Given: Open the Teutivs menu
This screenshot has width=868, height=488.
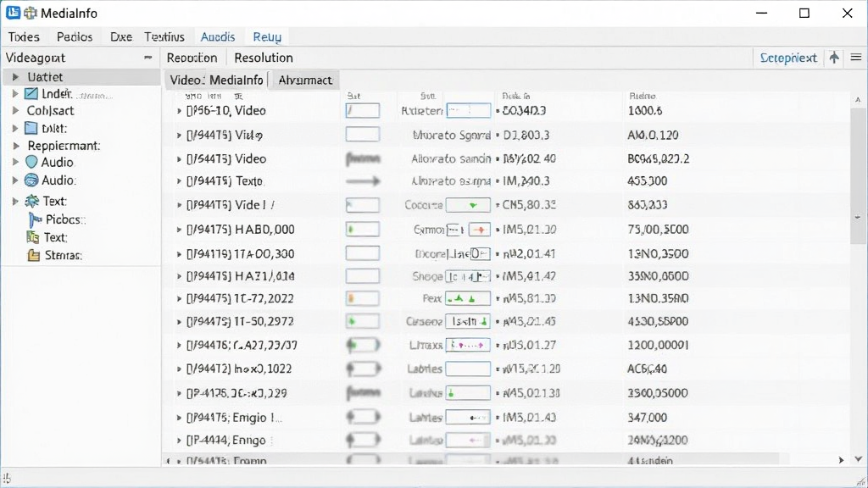Looking at the screenshot, I should point(164,37).
